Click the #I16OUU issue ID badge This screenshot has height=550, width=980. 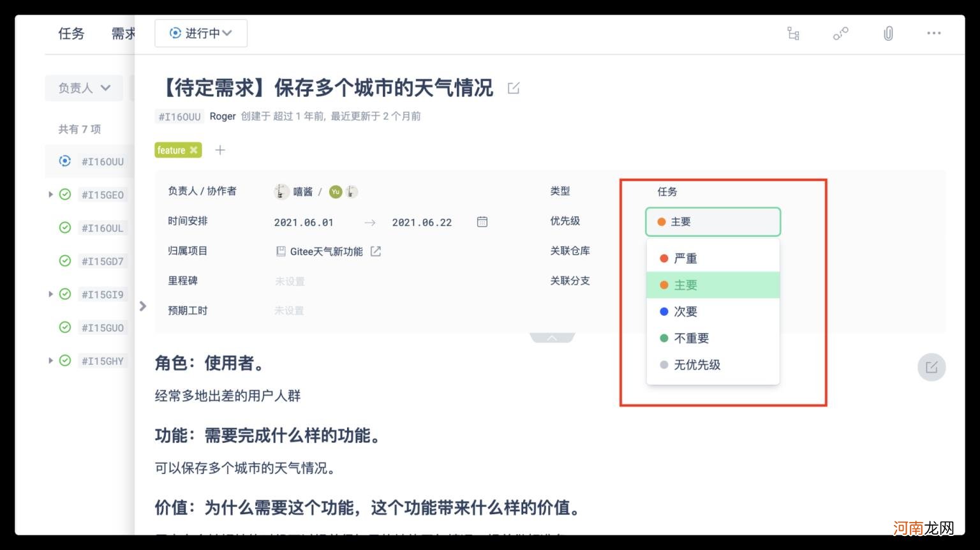point(179,116)
